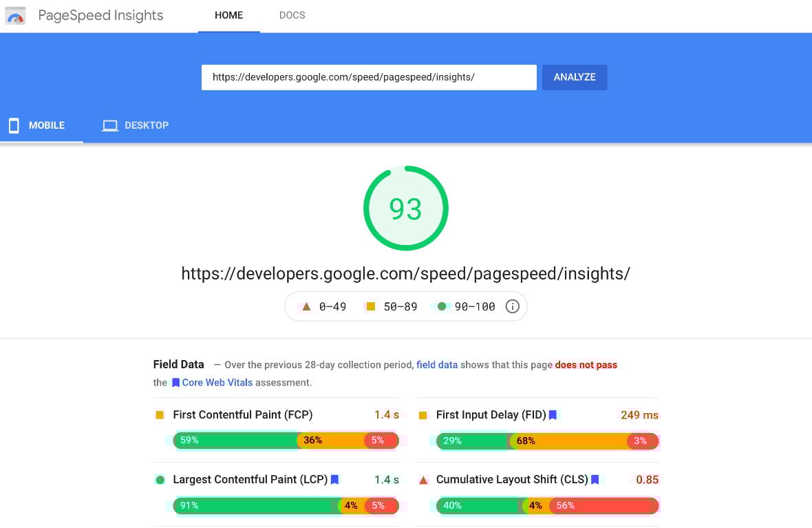Switch to the DESKTOP tab

click(x=136, y=125)
